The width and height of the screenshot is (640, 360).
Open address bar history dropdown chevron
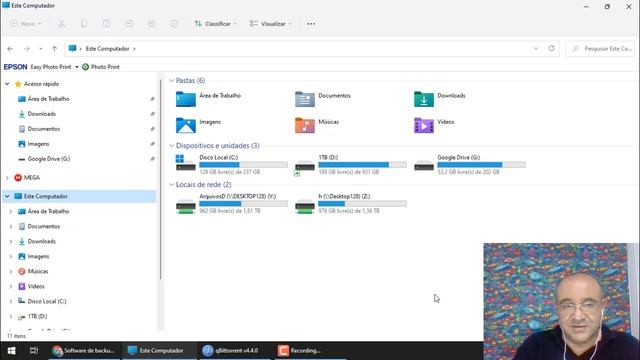[x=536, y=49]
